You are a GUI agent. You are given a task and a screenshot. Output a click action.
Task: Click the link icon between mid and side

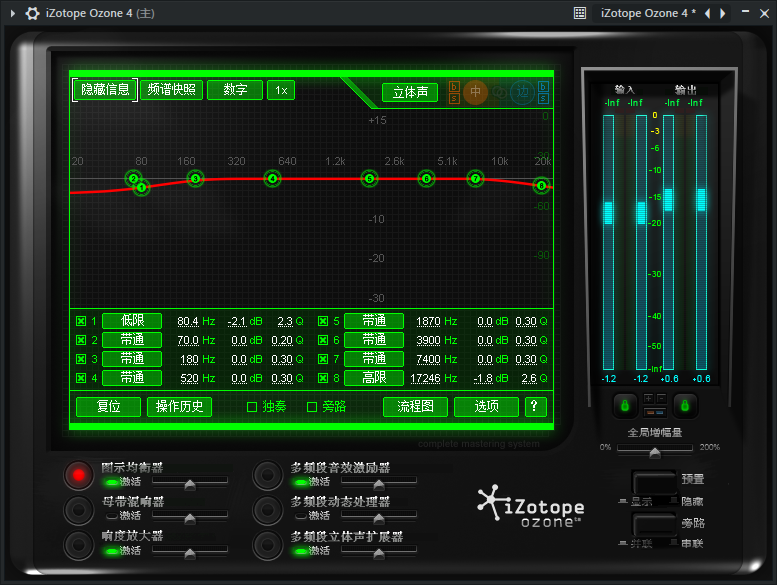[499, 92]
